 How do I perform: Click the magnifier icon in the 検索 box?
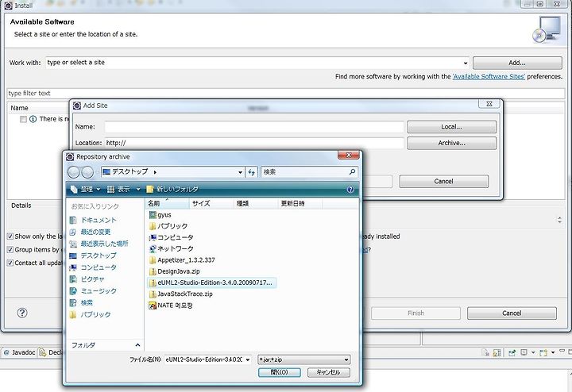(x=352, y=171)
